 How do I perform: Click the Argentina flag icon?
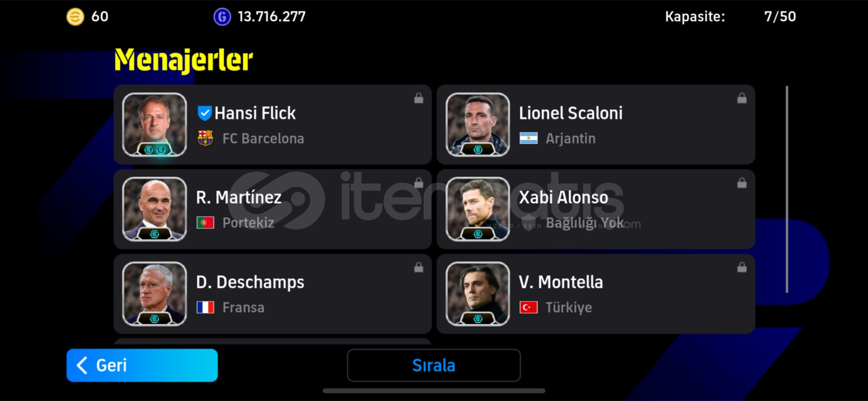tap(528, 138)
